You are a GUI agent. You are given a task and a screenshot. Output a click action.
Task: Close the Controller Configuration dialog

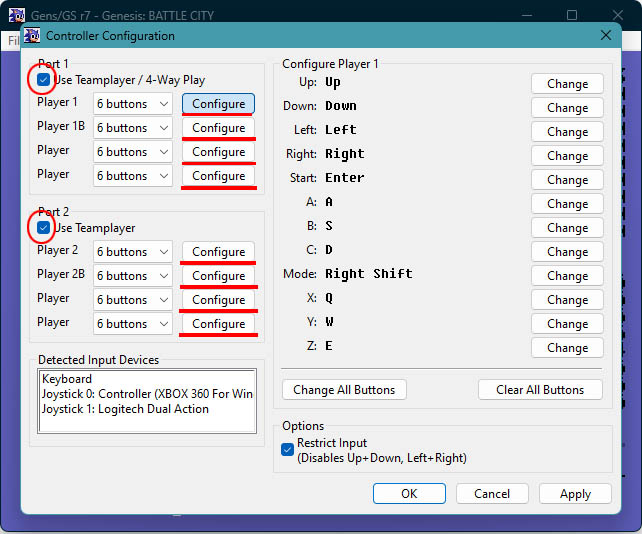point(605,35)
